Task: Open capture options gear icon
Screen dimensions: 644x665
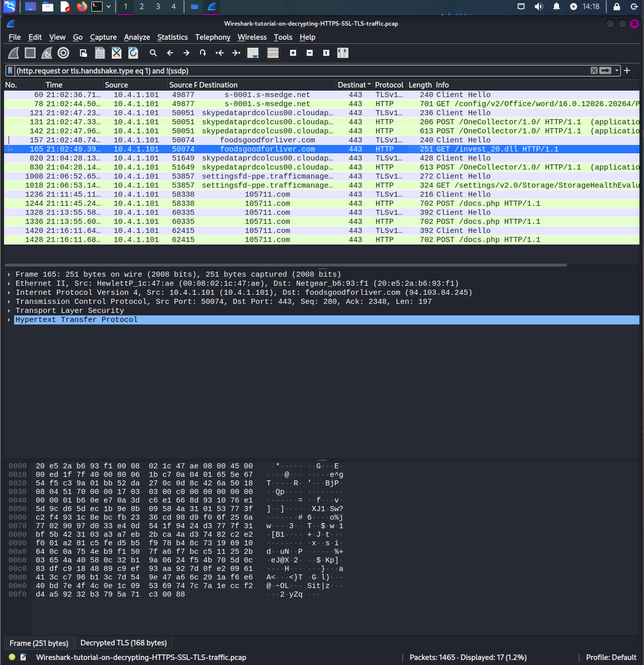Action: (63, 53)
